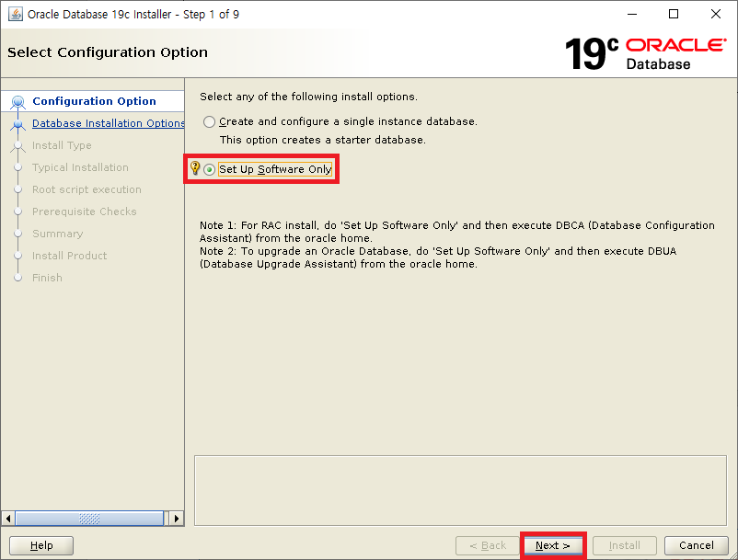Click the sidebar horizontal scrollbar thumb

89,519
